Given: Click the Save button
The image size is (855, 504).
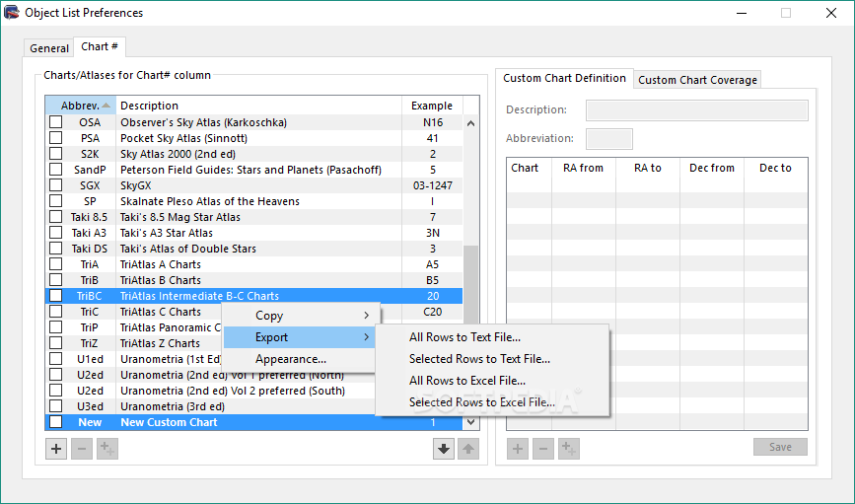Looking at the screenshot, I should pyautogui.click(x=780, y=447).
